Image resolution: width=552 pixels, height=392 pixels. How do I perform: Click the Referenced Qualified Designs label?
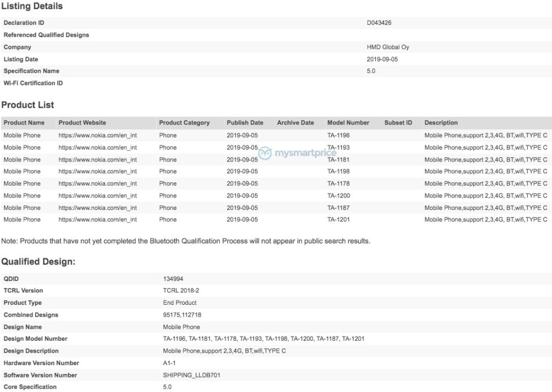coord(46,35)
